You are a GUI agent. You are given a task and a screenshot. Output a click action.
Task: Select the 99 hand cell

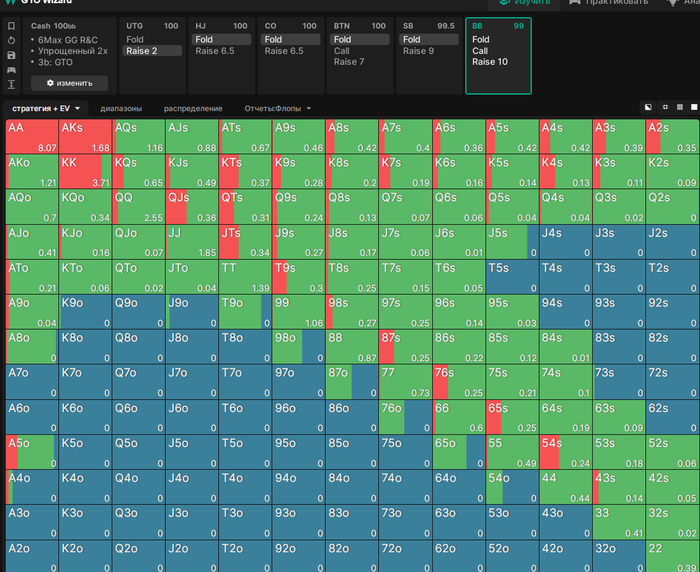pyautogui.click(x=298, y=312)
